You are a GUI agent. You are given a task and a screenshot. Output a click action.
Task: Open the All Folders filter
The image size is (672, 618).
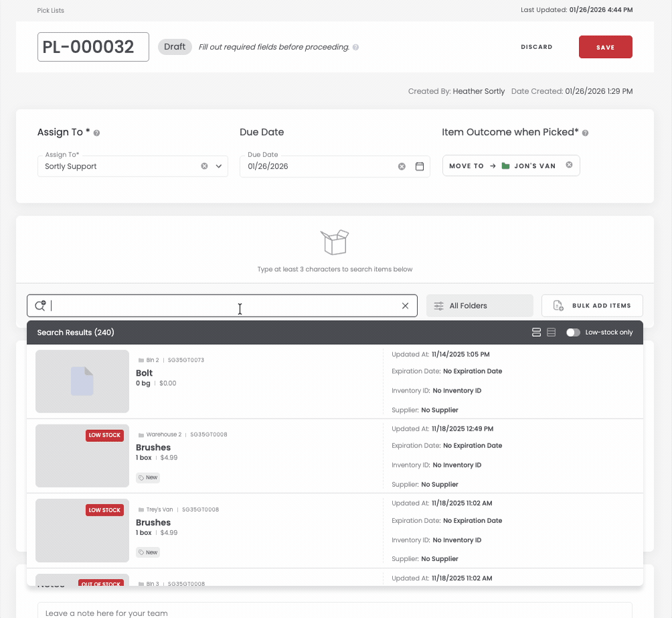click(x=479, y=306)
